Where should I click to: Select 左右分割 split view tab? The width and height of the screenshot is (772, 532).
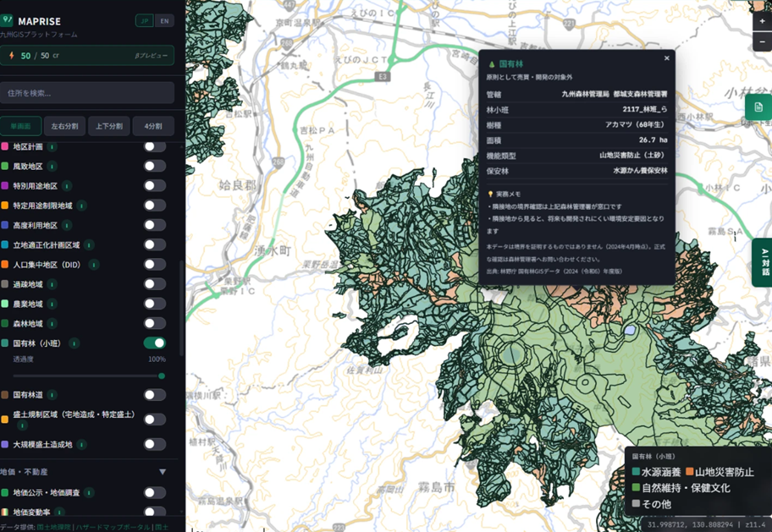pos(64,126)
